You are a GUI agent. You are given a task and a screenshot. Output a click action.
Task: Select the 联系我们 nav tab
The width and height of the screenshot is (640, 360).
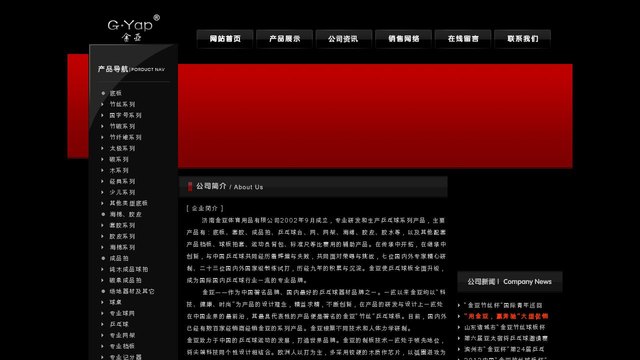[x=522, y=39]
